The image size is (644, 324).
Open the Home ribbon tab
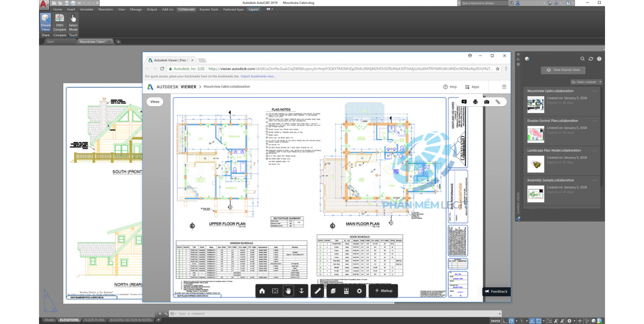point(58,9)
